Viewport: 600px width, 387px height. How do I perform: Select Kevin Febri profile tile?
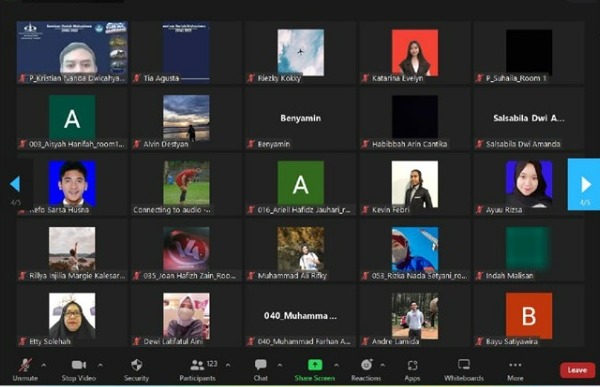[415, 184]
